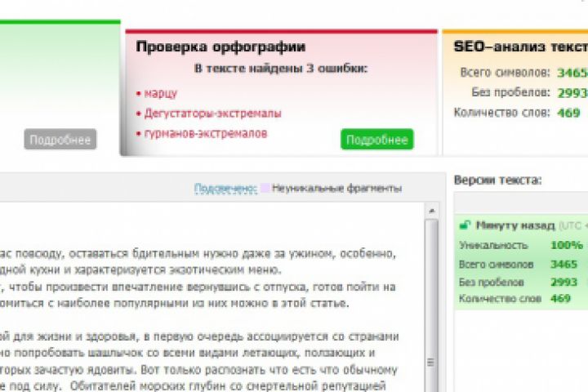The image size is (588, 392).
Task: Select the error Дегустаторы-экстремалы
Action: [212, 113]
